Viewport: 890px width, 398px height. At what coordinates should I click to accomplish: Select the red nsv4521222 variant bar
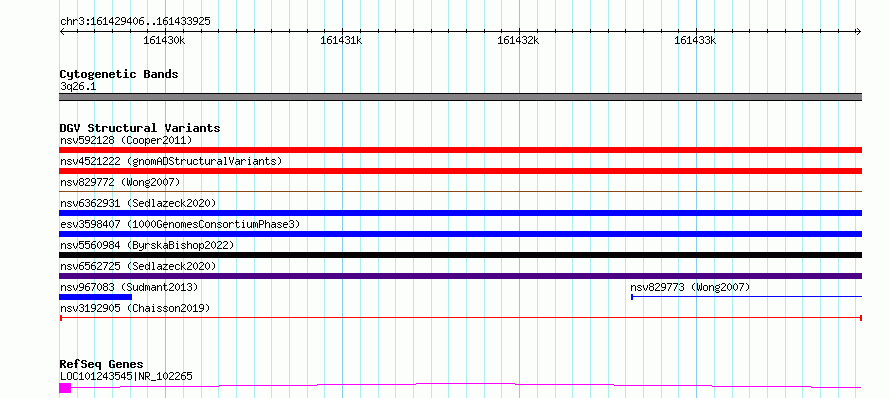460,171
